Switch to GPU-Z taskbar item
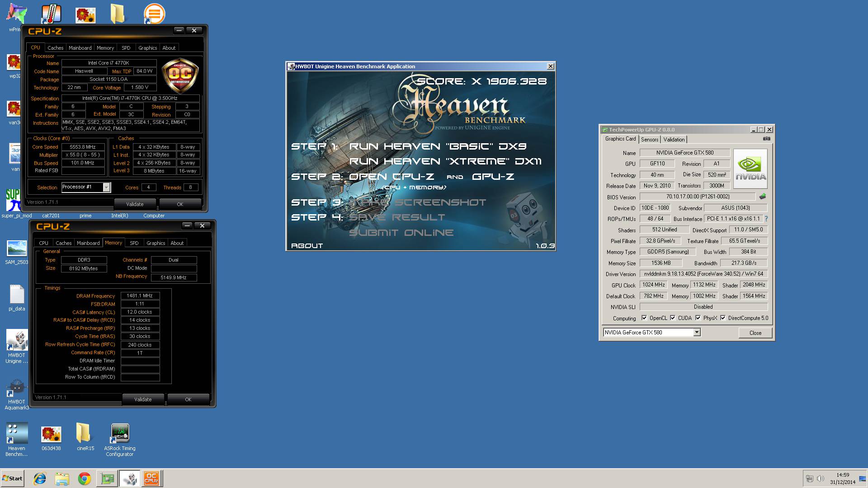 (x=108, y=479)
